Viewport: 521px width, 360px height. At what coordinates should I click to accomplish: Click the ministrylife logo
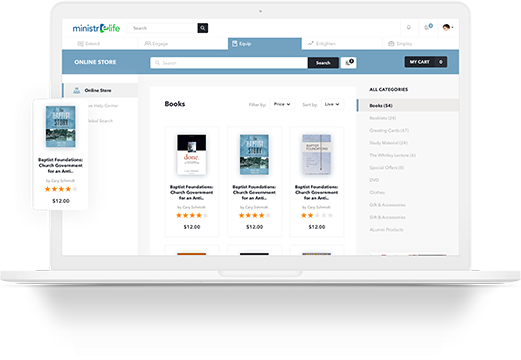click(96, 28)
